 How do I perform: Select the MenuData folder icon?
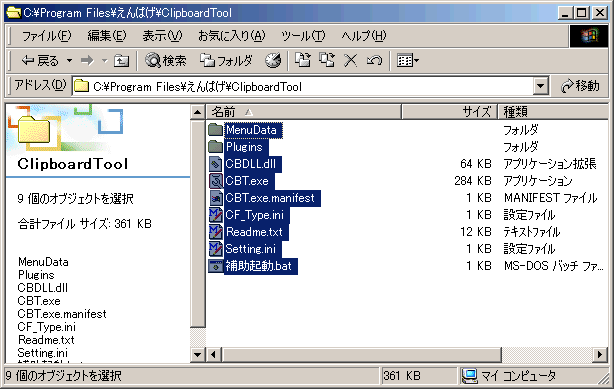click(x=216, y=130)
